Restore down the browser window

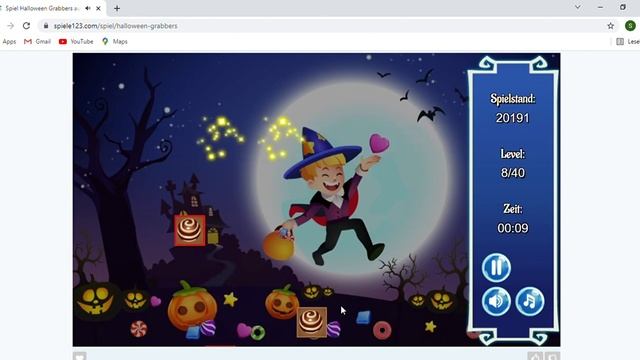click(623, 7)
